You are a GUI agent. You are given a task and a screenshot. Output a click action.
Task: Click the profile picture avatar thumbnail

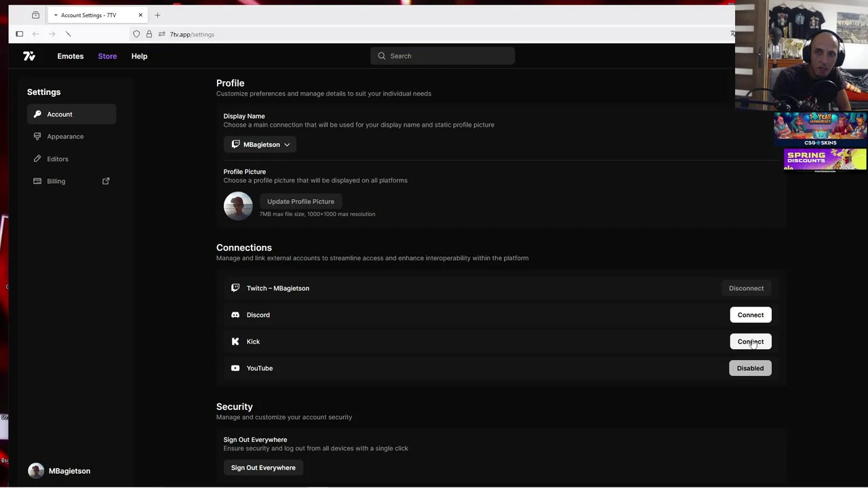[238, 206]
